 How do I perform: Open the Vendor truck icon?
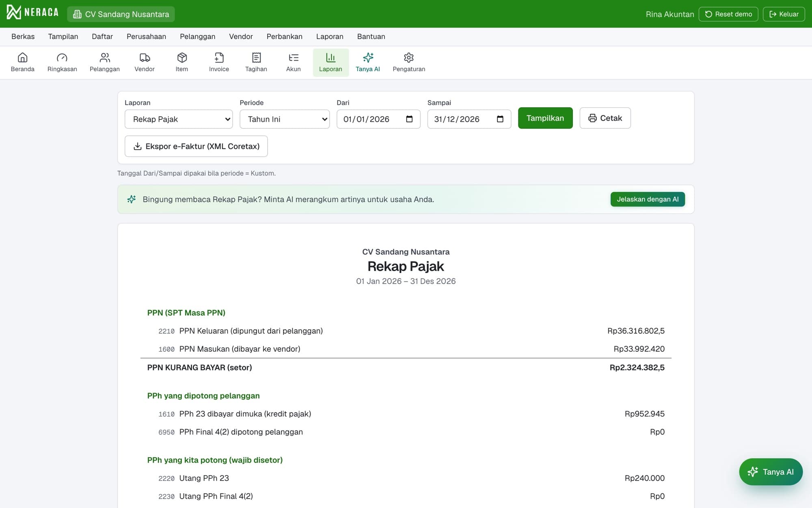tap(145, 63)
